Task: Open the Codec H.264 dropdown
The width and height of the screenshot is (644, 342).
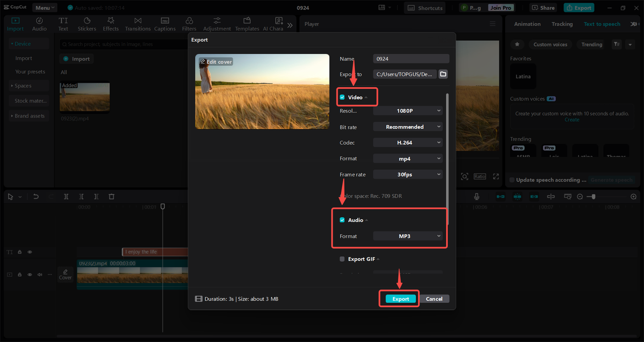Action: (x=408, y=143)
